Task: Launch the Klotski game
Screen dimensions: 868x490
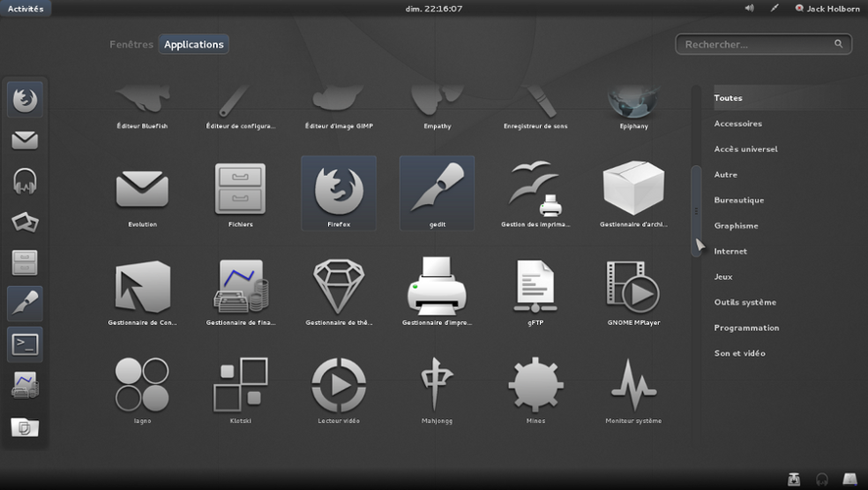Action: coord(240,389)
